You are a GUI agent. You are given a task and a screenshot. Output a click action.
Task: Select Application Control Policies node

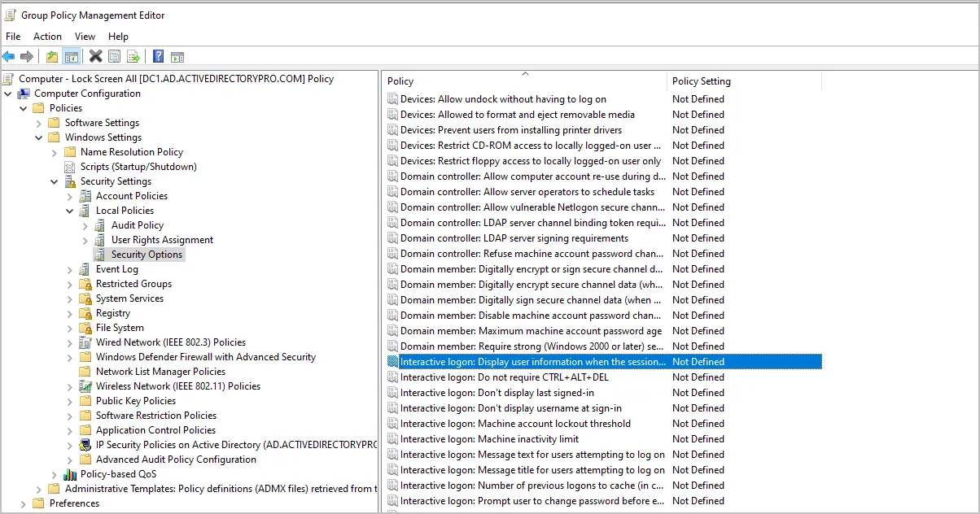pyautogui.click(x=155, y=430)
